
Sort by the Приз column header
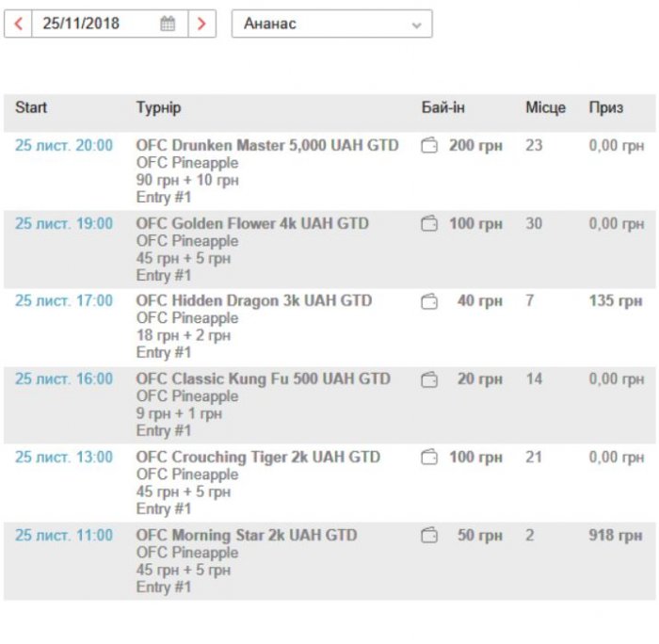click(x=605, y=107)
